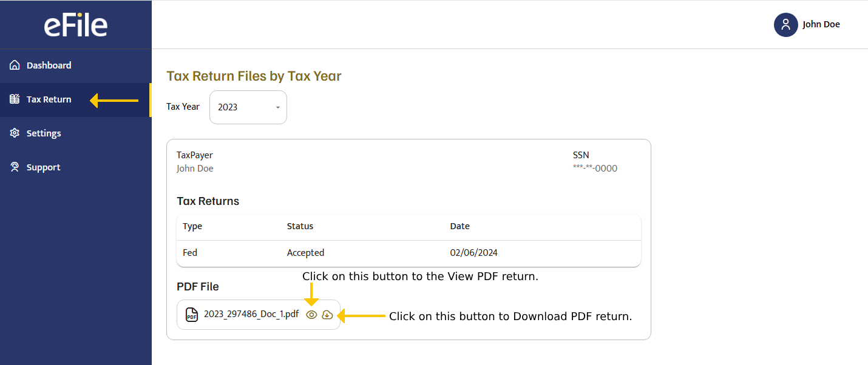The height and width of the screenshot is (365, 868).
Task: Click the 2023_297486_Doc_1.pdf file name
Action: pos(251,314)
